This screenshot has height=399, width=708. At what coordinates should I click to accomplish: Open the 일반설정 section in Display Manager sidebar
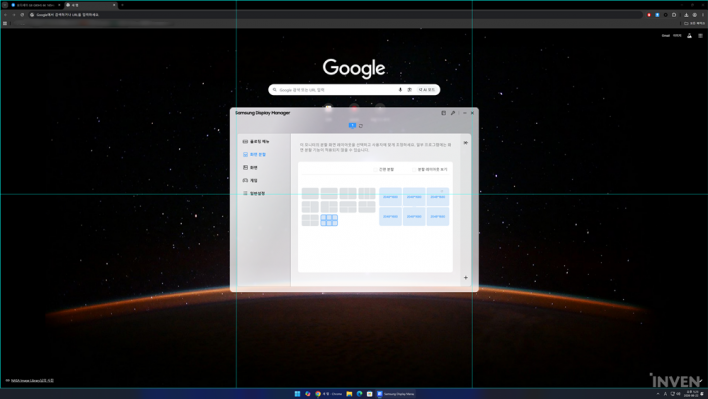tap(254, 193)
